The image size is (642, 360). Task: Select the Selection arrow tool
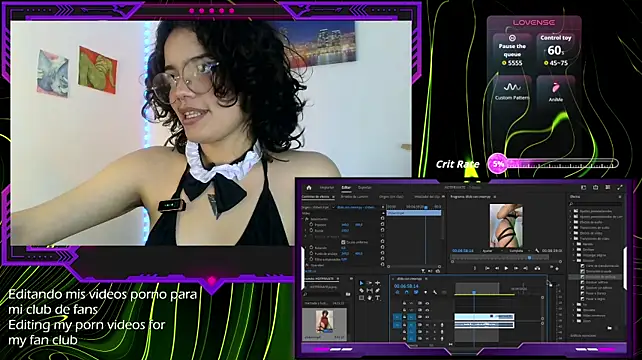[361, 283]
